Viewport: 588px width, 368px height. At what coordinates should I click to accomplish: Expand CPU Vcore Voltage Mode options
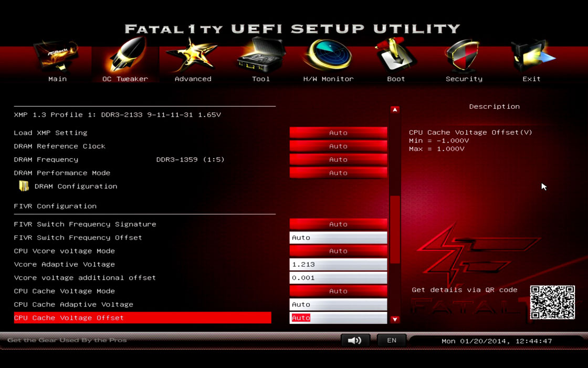338,251
